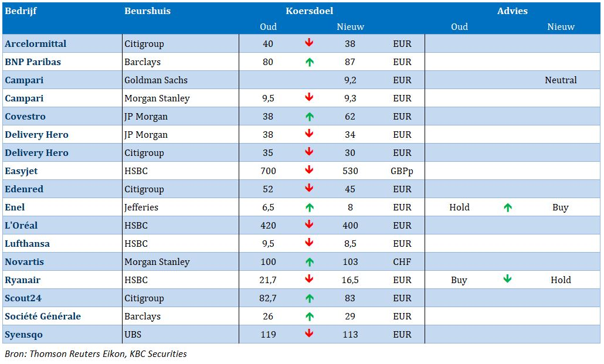Select the Bedrijf column header

21,11
